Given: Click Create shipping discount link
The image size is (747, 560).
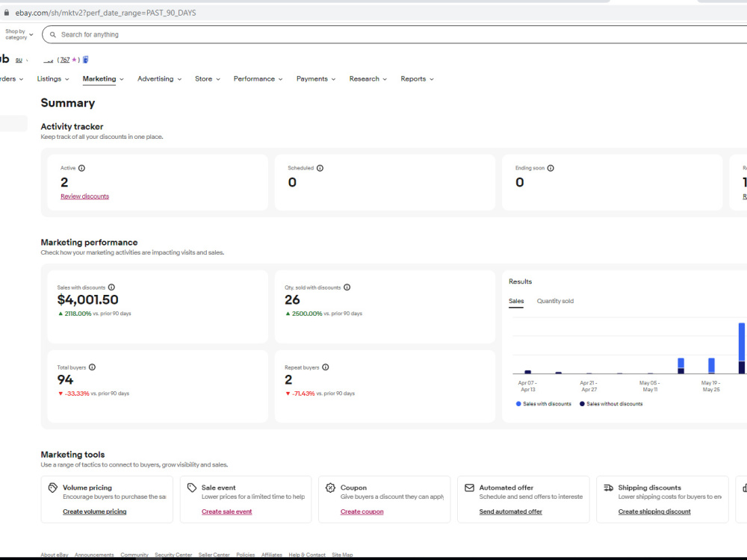Looking at the screenshot, I should [654, 511].
